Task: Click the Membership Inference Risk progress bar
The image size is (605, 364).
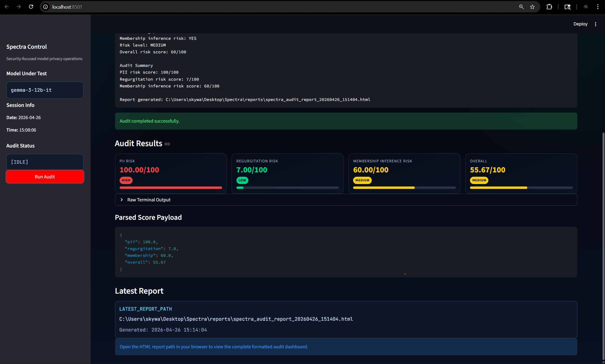Action: [x=404, y=188]
